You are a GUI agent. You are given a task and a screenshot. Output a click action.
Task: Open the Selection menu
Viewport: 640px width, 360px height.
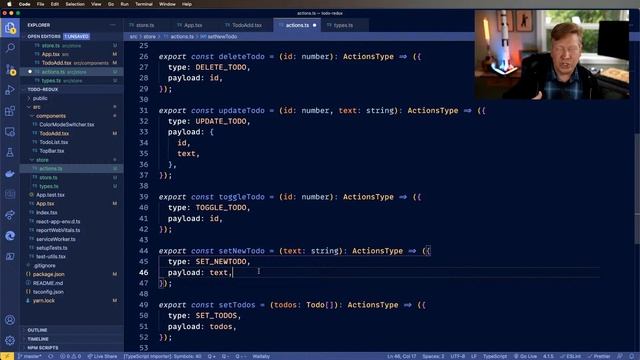[75, 4]
